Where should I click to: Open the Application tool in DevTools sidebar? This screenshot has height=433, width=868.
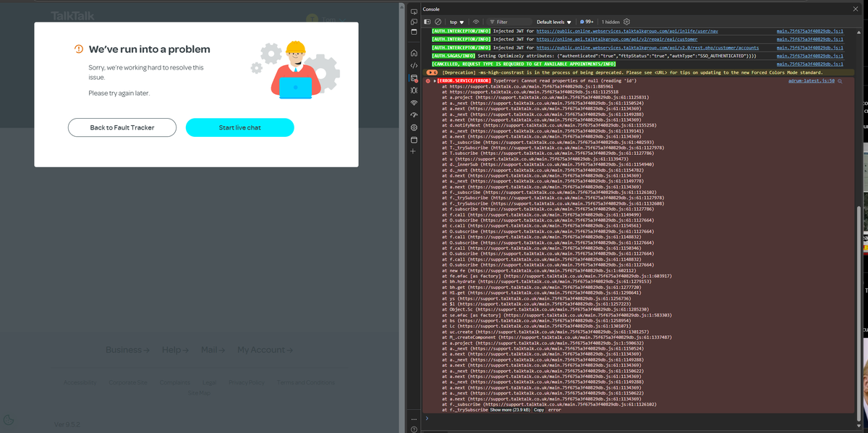click(x=414, y=140)
